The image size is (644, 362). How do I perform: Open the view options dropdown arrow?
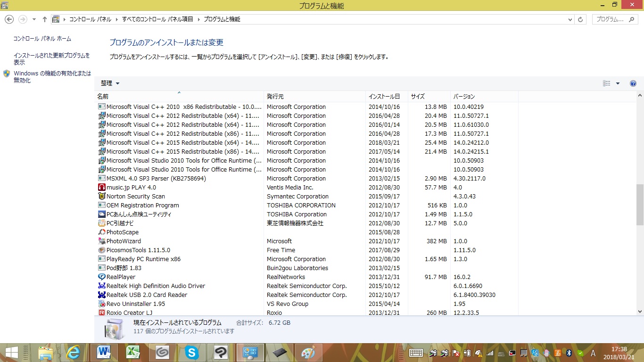click(x=618, y=83)
